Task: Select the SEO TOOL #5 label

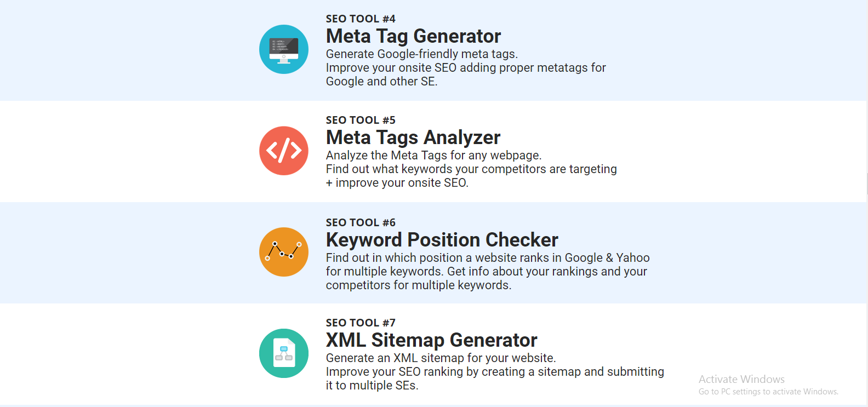Action: 361,120
